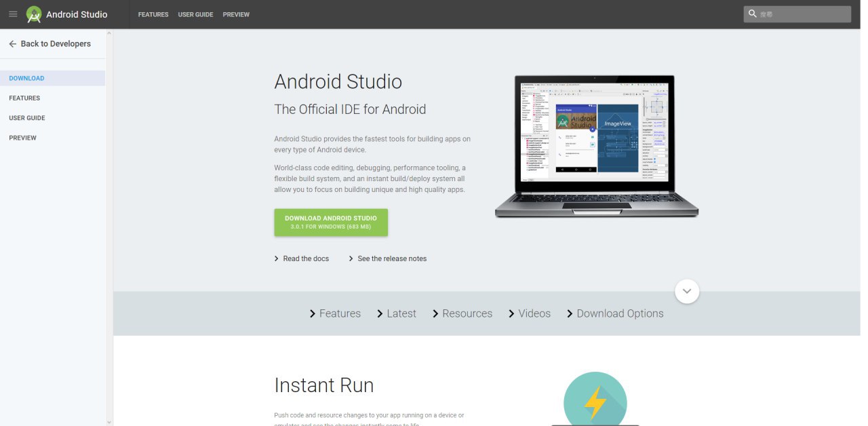Click in the top search field
Viewport: 868px width, 426px height.
[x=797, y=14]
